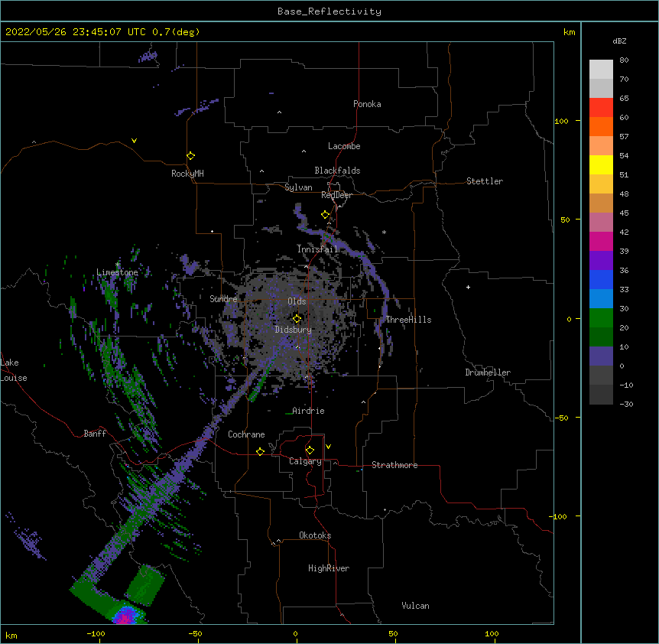Click the Sundre city label

[x=223, y=299]
